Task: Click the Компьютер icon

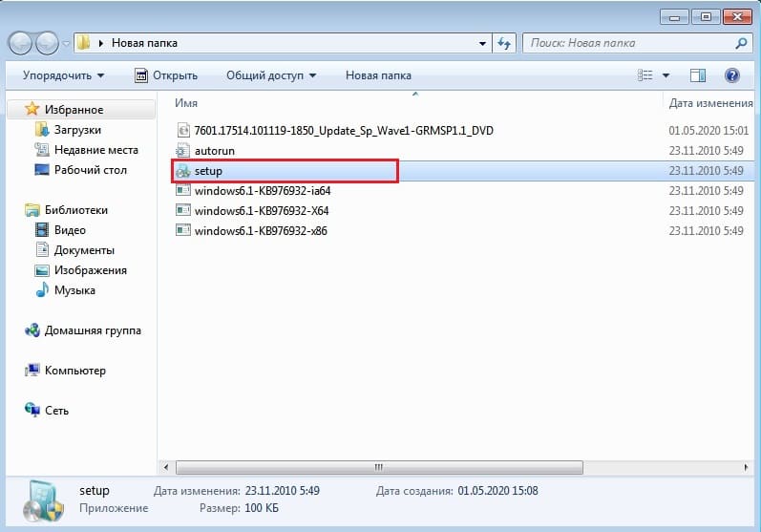Action: tap(32, 371)
